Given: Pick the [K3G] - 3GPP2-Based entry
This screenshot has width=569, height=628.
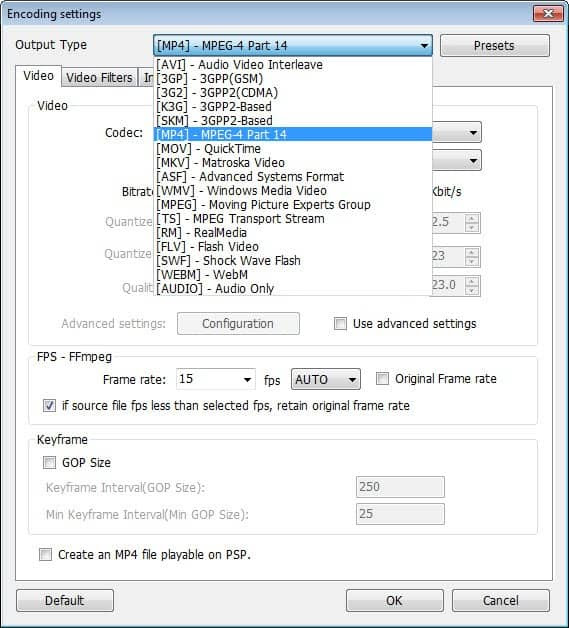Looking at the screenshot, I should point(293,107).
